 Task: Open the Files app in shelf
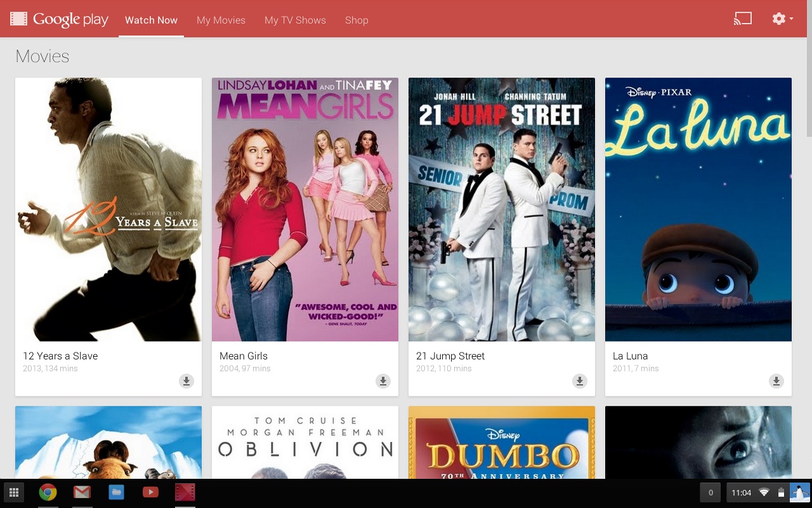[x=116, y=493]
